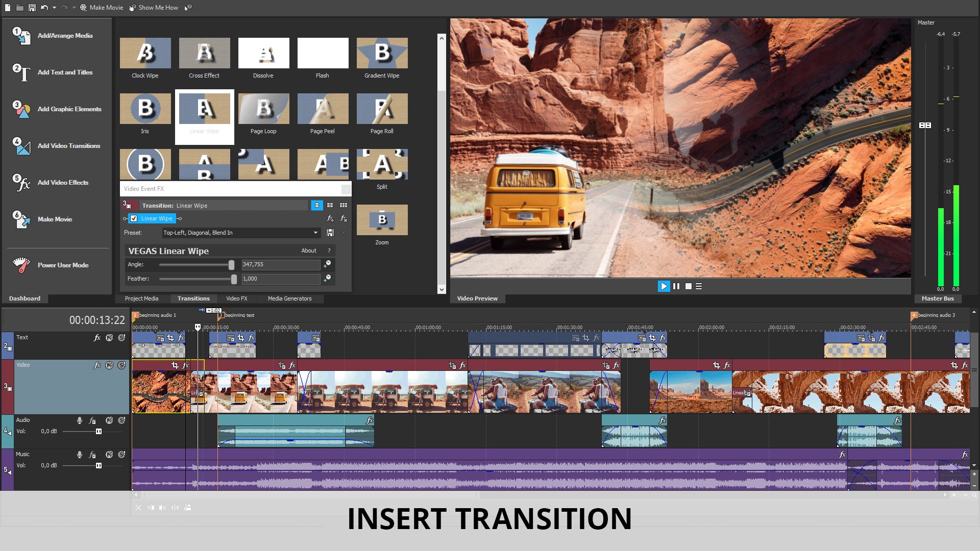
Task: Select Add Text and Titles in the sidebar
Action: click(x=64, y=72)
